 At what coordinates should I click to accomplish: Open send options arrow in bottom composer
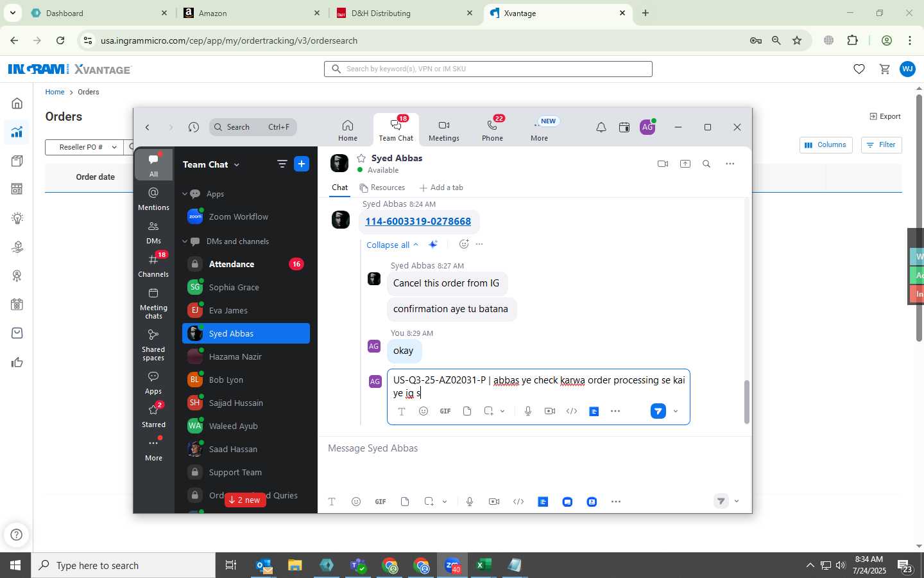(737, 502)
